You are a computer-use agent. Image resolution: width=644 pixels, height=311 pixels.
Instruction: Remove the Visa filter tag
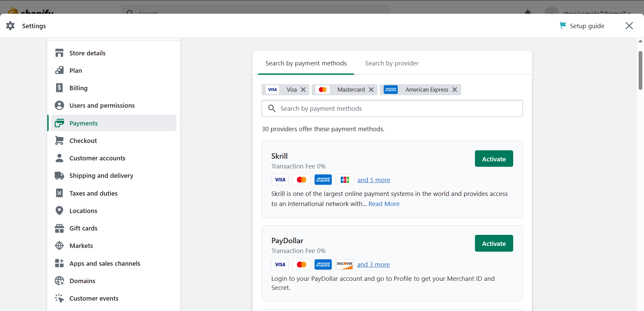pyautogui.click(x=303, y=90)
